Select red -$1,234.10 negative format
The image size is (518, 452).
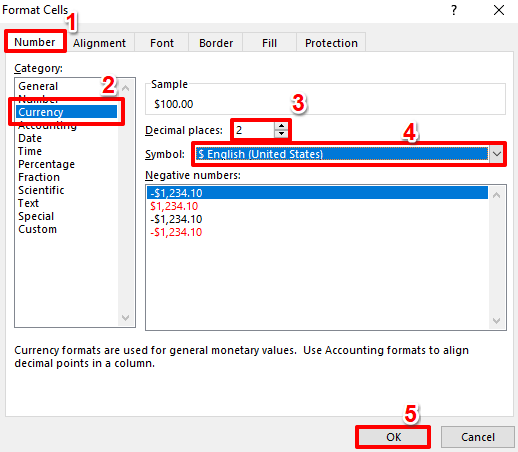click(x=176, y=232)
